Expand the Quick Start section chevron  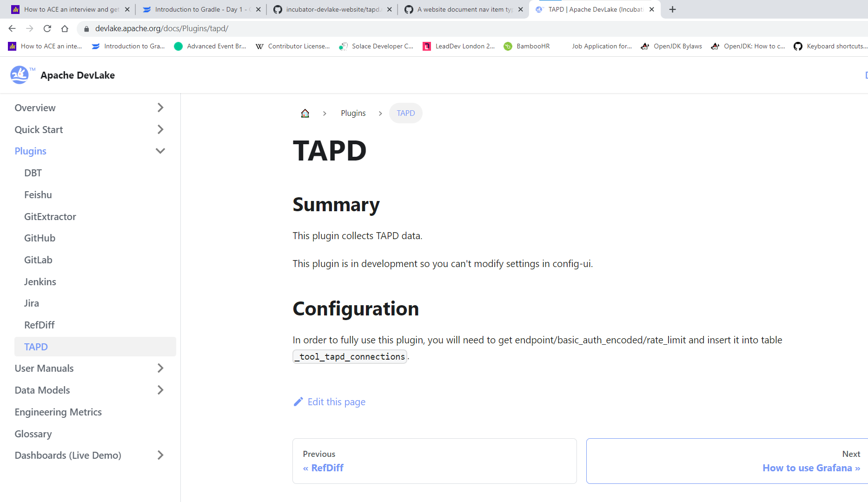click(160, 129)
